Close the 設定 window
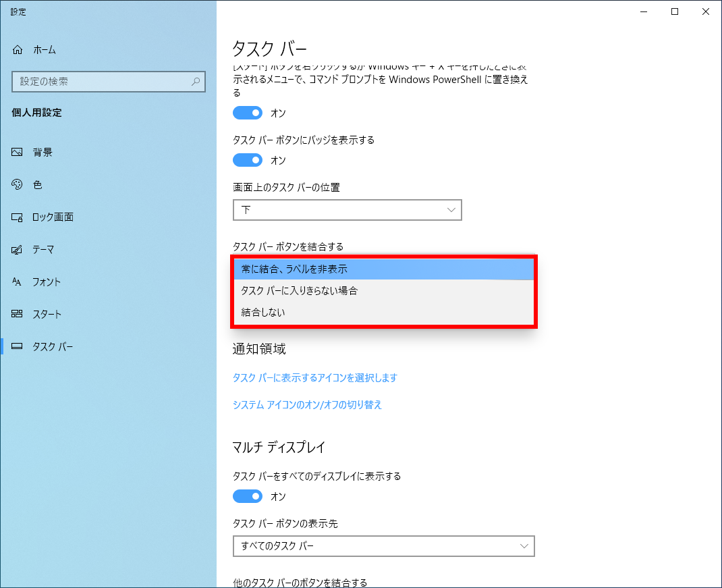The height and width of the screenshot is (588, 722). point(705,11)
